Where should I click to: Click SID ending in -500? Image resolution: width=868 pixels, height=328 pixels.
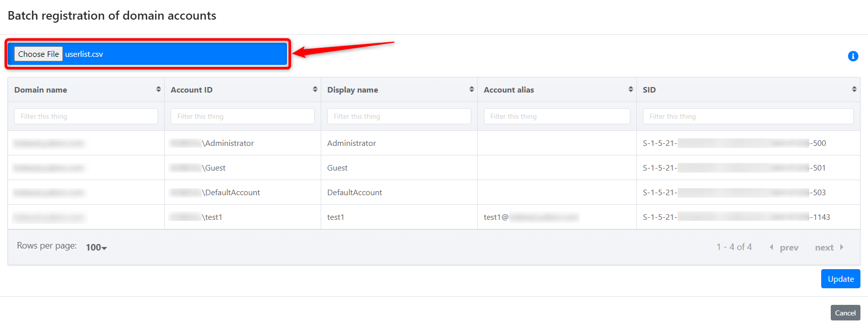(748, 143)
